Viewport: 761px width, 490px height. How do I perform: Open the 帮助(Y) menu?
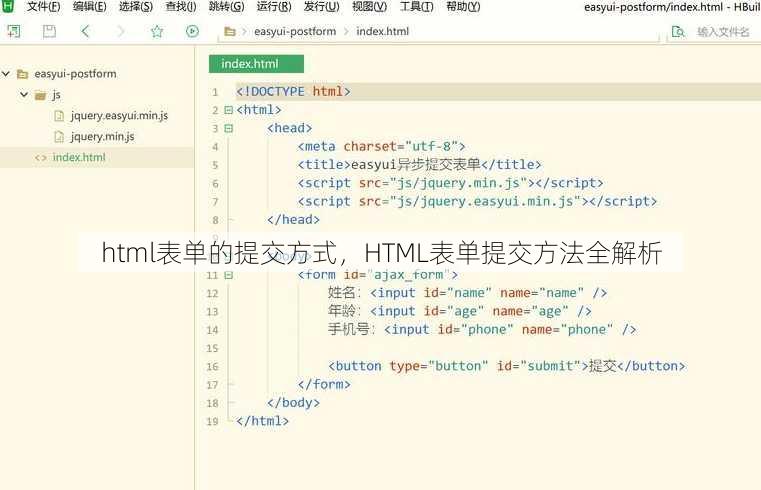coord(463,7)
